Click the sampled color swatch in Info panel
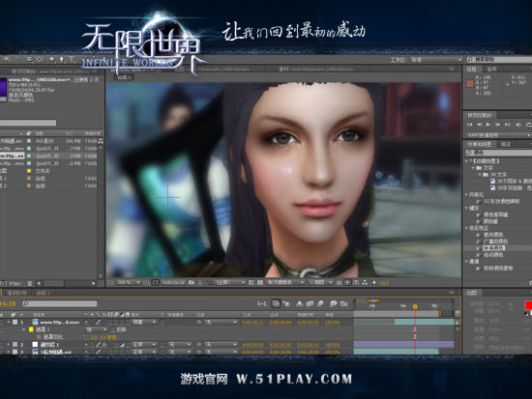The height and width of the screenshot is (399, 532). 469,83
